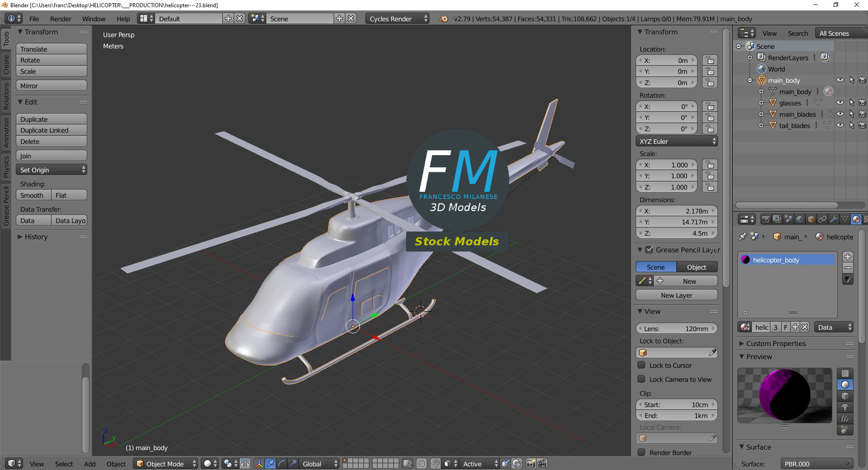
Task: Toggle the 3D manipulator axes icon
Action: click(259, 464)
